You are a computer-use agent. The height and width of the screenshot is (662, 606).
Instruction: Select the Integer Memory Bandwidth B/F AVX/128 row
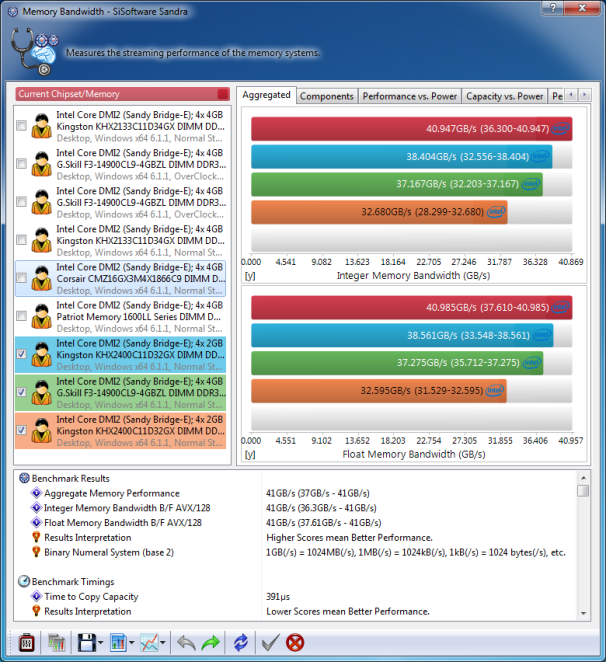pos(296,507)
